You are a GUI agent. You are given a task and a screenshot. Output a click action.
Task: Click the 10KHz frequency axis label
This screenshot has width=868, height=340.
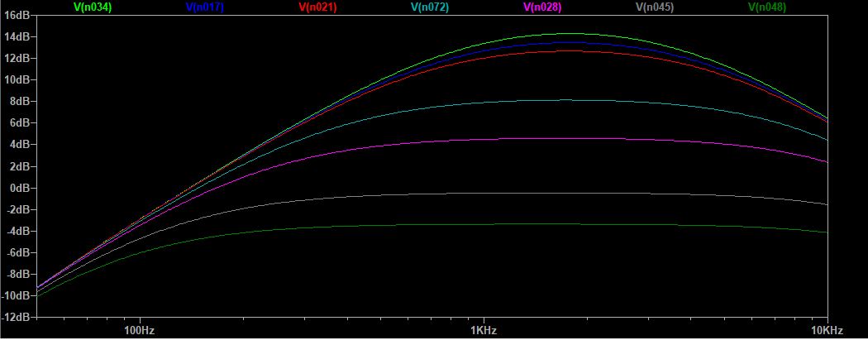[828, 331]
